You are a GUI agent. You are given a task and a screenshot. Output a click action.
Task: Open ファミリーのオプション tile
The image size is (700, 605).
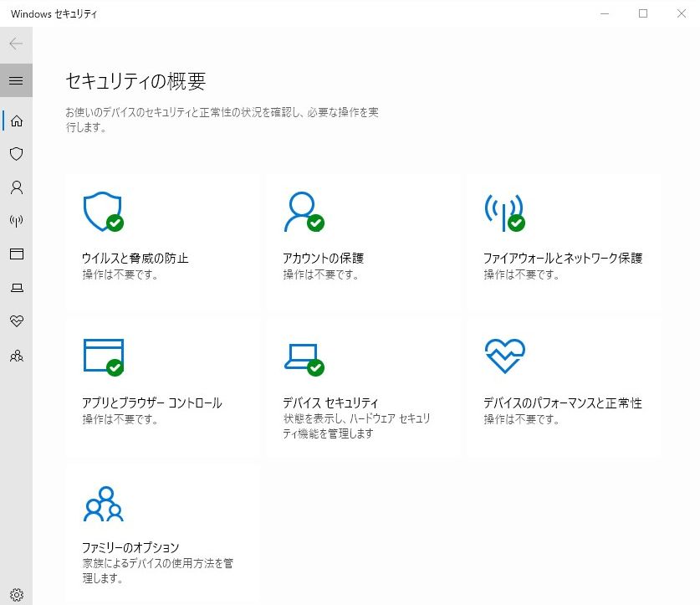coord(162,532)
